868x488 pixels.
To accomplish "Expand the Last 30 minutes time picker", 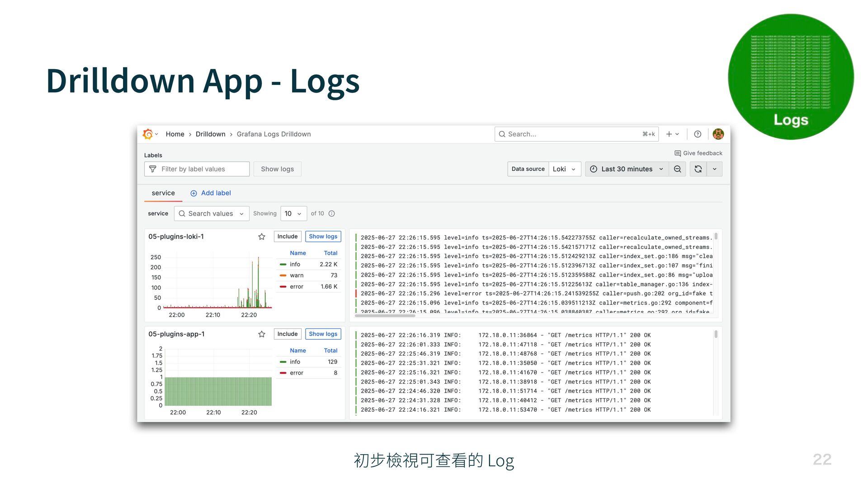I will (x=627, y=169).
